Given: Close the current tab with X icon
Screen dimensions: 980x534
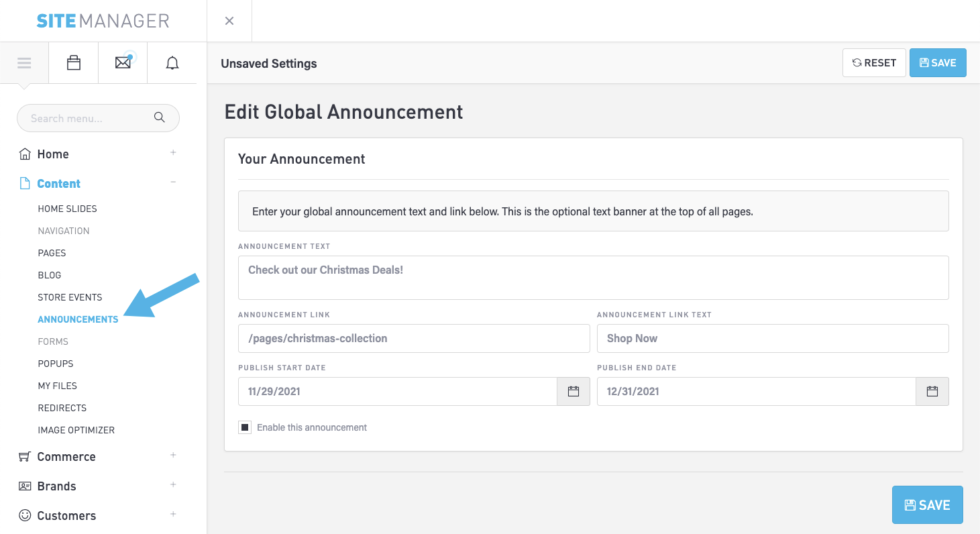Looking at the screenshot, I should [x=229, y=21].
